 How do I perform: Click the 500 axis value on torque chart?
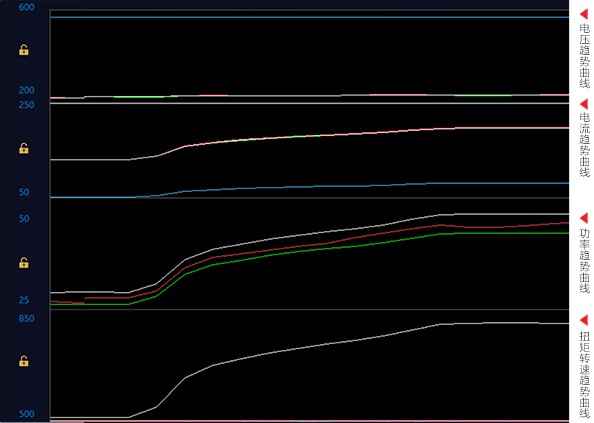[27, 414]
